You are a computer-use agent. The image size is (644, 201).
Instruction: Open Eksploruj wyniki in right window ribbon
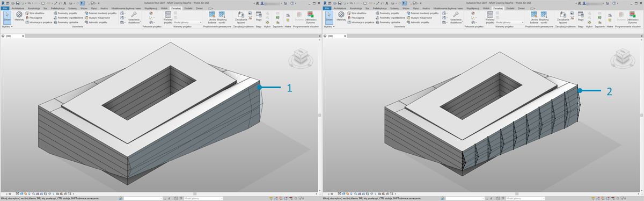[x=544, y=18]
